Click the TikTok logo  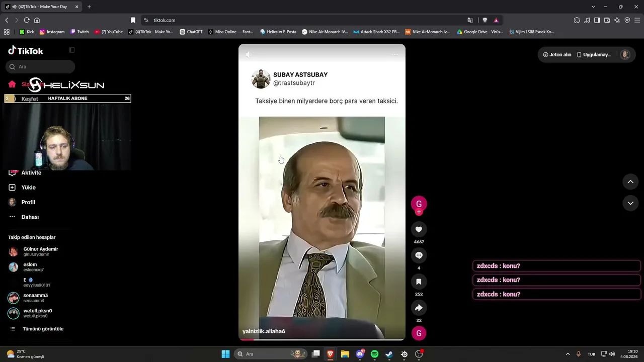(26, 50)
